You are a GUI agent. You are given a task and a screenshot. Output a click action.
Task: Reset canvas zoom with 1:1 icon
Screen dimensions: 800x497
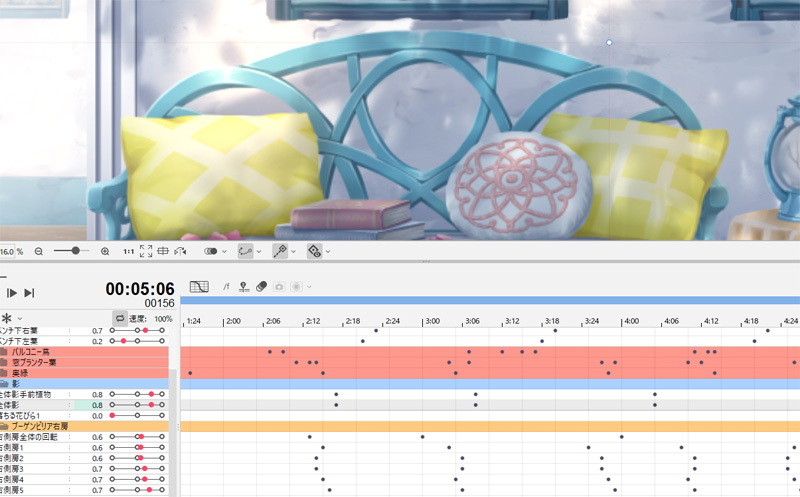tap(128, 251)
